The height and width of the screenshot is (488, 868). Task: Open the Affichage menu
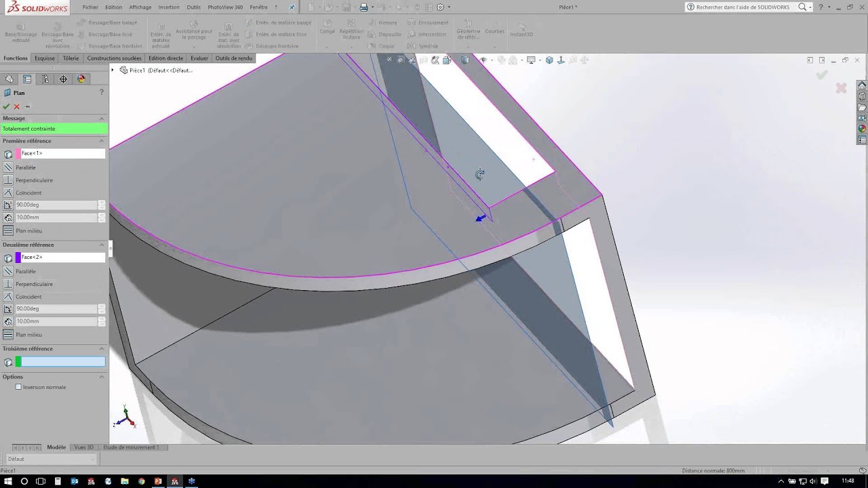point(140,7)
